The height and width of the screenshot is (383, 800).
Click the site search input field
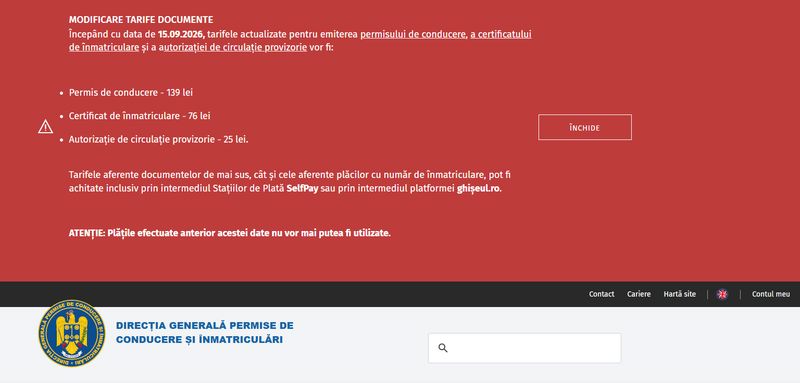(524, 348)
